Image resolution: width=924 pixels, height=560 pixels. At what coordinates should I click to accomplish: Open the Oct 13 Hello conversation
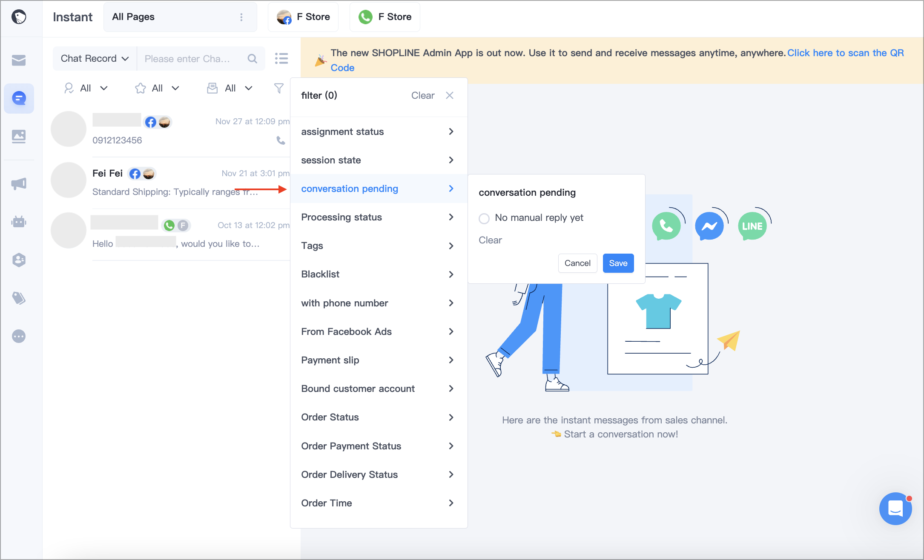[170, 234]
